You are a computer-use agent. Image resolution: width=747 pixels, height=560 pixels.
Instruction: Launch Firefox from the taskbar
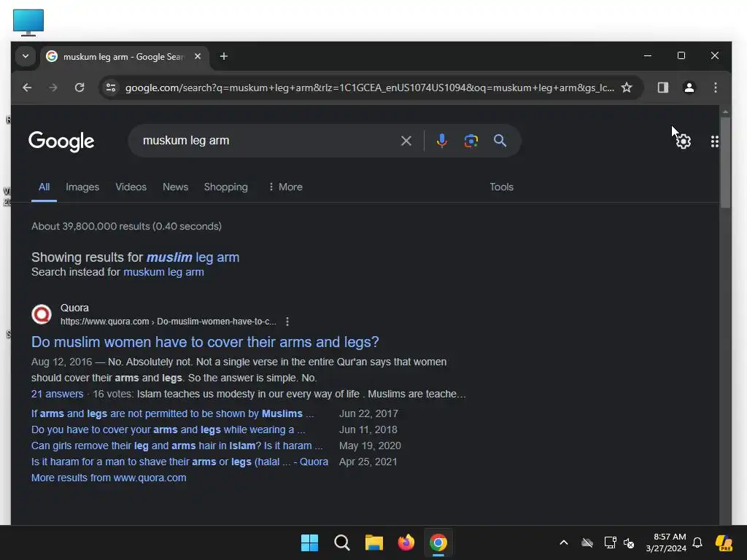tap(406, 542)
